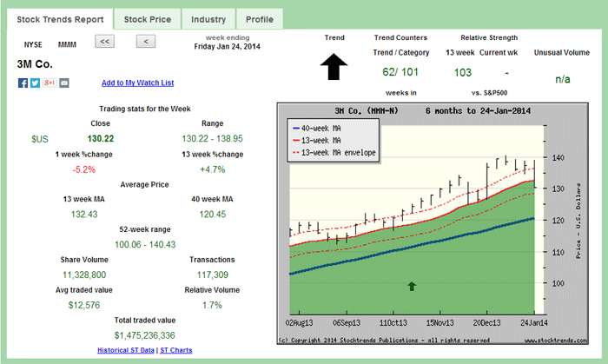Click www.stocktrends.com in chart footer
This screenshot has width=608, height=364.
(x=556, y=341)
